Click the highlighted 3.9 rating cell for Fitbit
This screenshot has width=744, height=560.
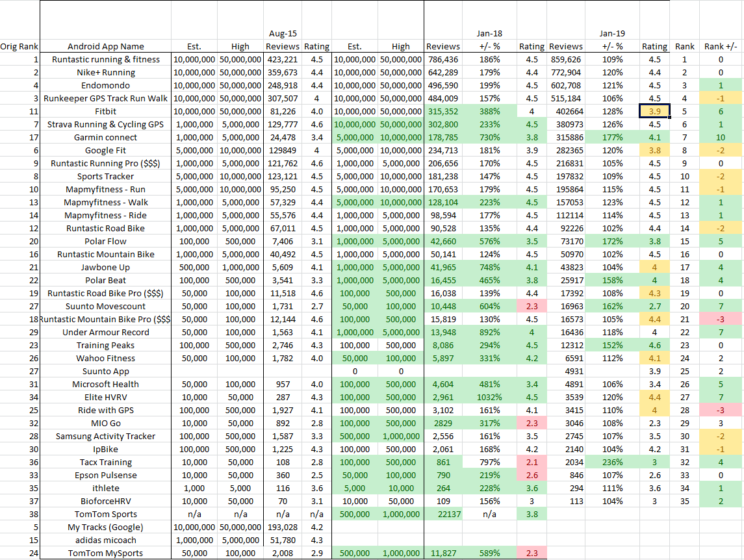(654, 111)
